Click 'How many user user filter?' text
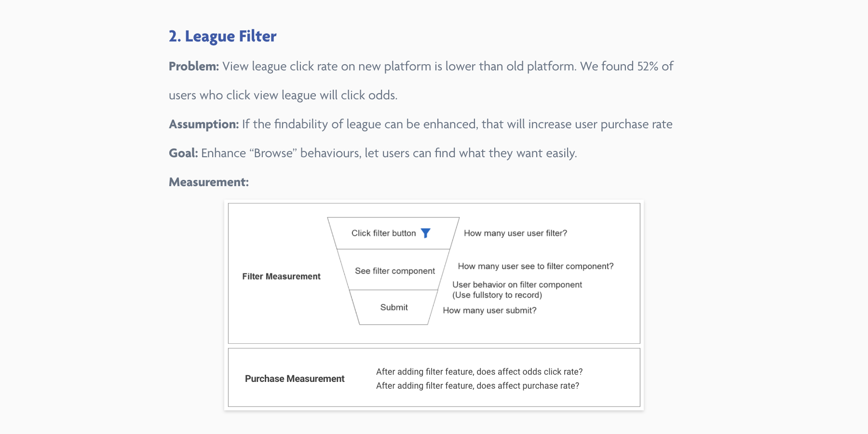 (515, 233)
